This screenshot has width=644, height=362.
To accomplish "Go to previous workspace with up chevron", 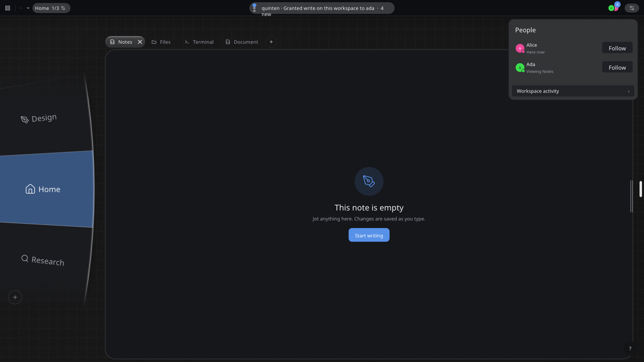I will [x=21, y=8].
